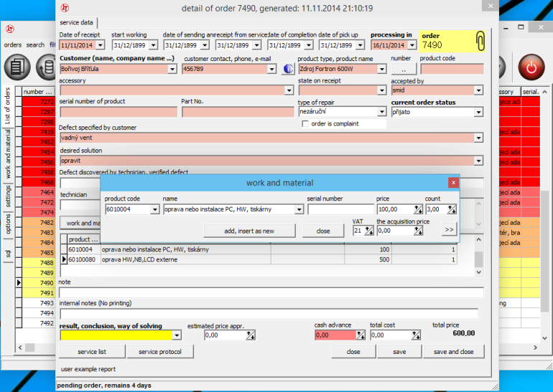Click close button in work and material dialog
Viewport: 553px width, 392px height.
pos(323,231)
